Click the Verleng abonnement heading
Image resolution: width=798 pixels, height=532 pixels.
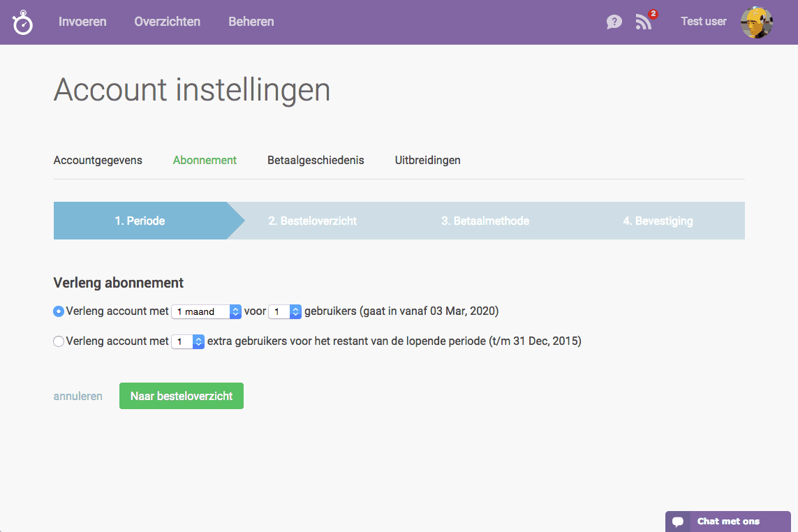click(x=119, y=283)
